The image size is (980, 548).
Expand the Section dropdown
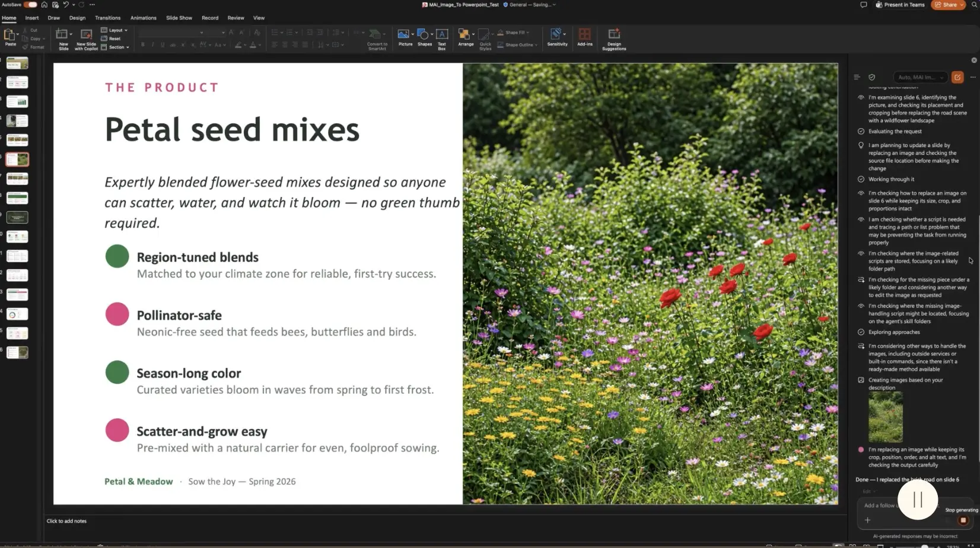[x=115, y=47]
